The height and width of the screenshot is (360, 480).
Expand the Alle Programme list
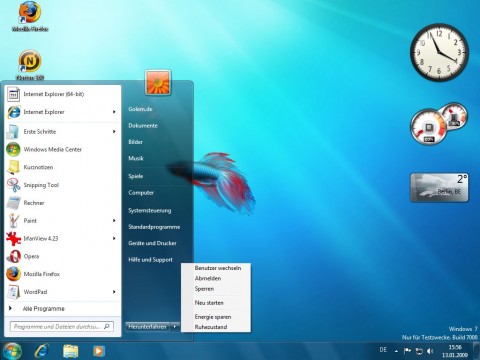pos(43,309)
